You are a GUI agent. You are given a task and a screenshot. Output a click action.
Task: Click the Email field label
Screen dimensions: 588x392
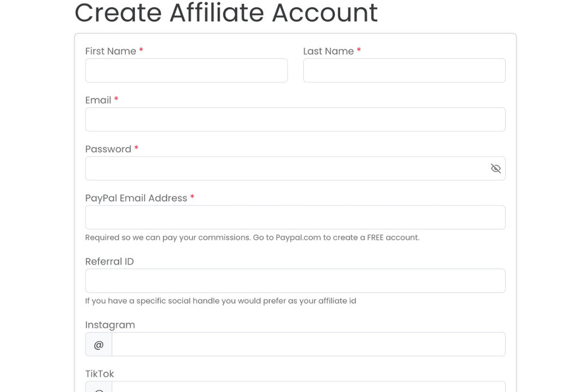(x=98, y=100)
